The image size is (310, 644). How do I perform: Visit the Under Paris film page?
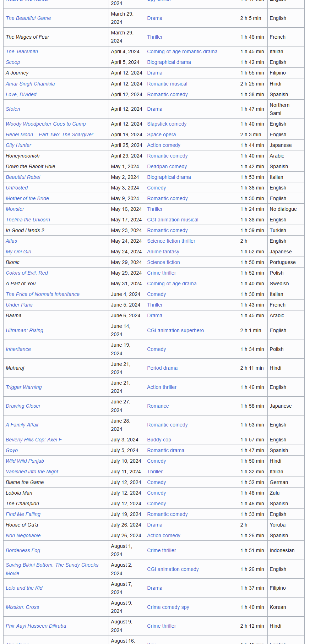tap(19, 305)
